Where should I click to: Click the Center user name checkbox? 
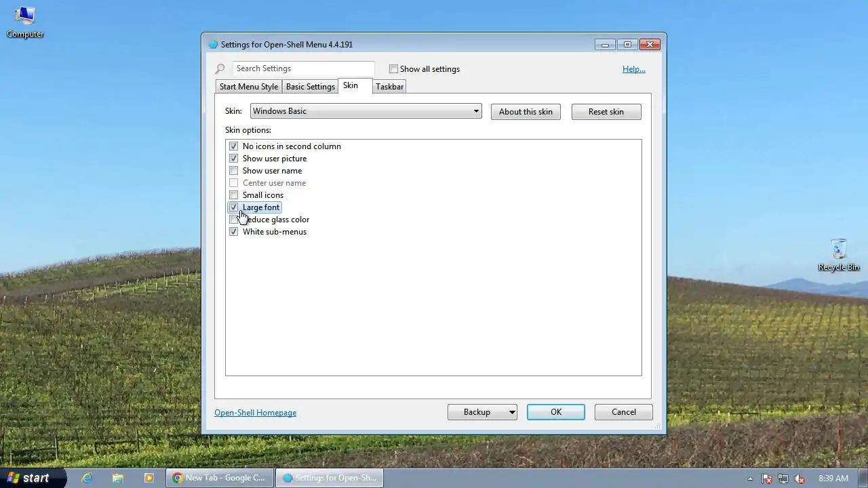pos(233,183)
